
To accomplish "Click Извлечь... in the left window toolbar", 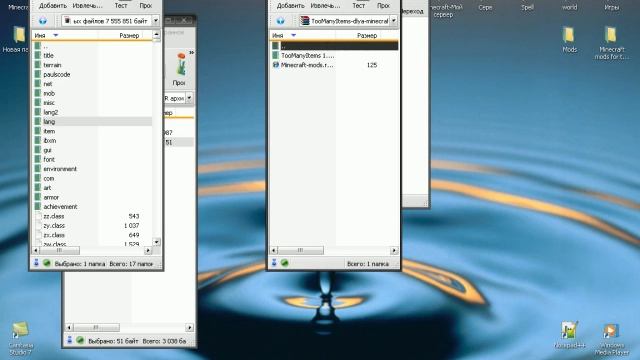I will 87,6.
